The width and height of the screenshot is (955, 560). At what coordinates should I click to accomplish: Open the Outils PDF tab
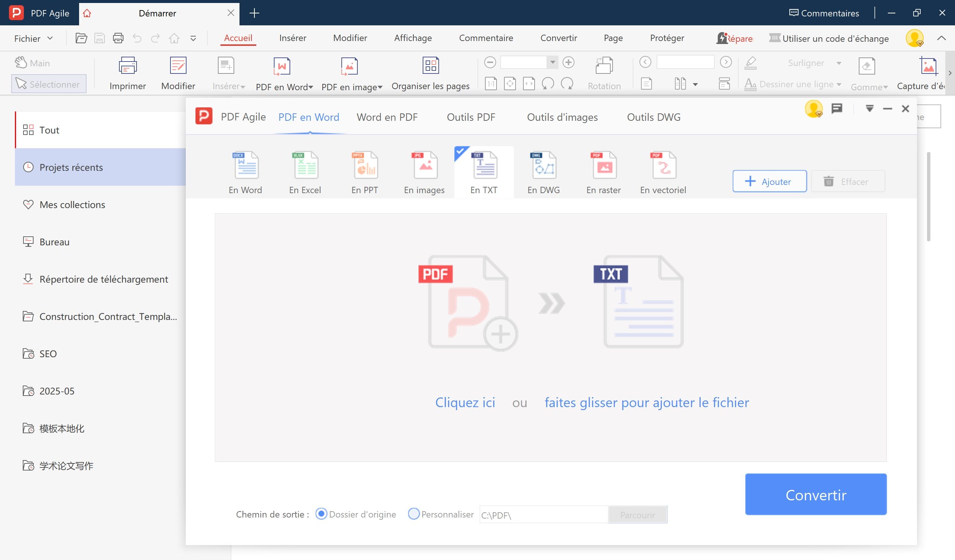471,117
